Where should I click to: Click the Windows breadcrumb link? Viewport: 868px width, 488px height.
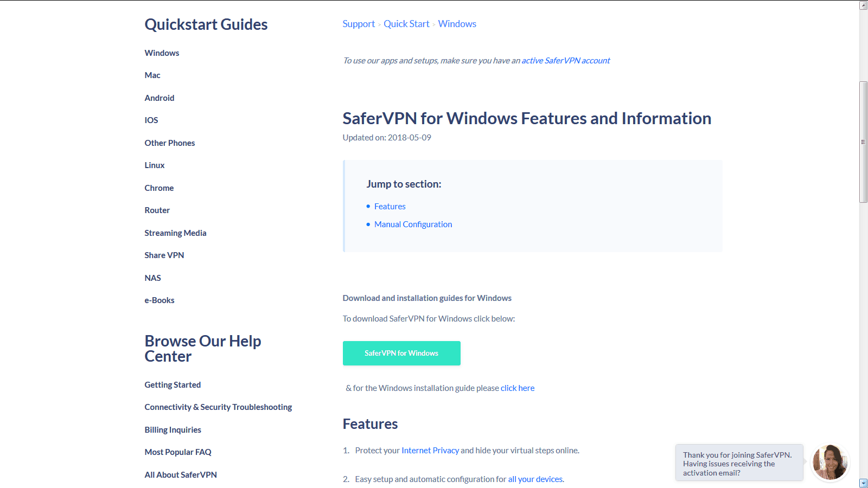[x=457, y=24]
